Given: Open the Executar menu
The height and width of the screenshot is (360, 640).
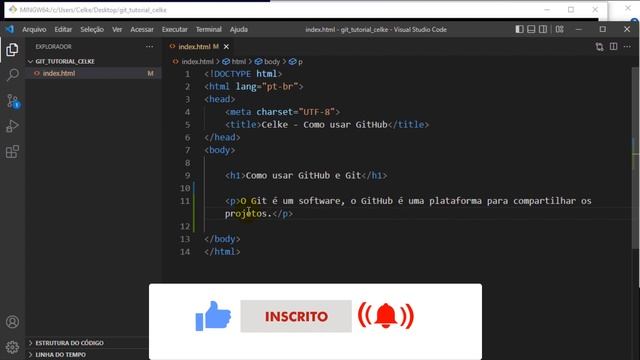Looking at the screenshot, I should click(x=174, y=29).
